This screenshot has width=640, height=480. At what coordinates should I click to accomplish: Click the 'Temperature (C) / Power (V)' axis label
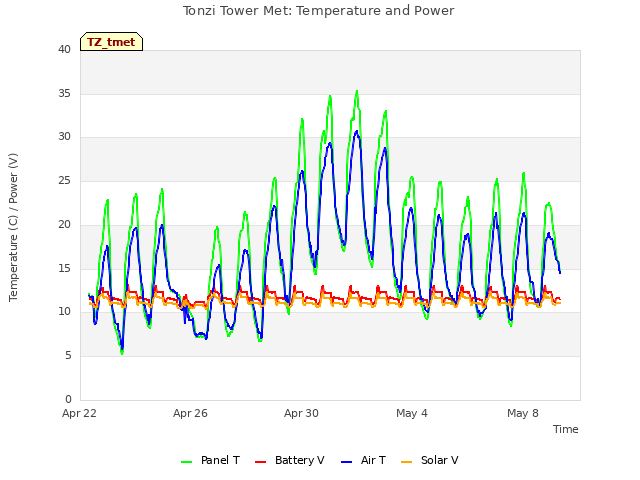tap(13, 227)
